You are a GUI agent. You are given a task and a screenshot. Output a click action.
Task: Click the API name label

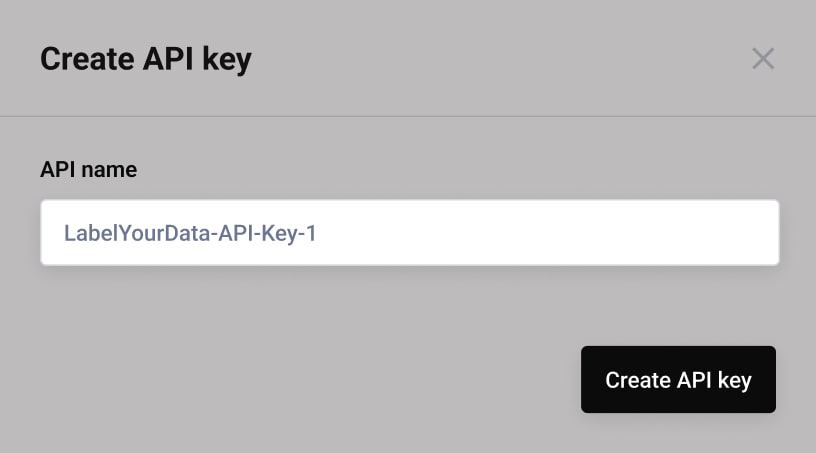click(88, 170)
